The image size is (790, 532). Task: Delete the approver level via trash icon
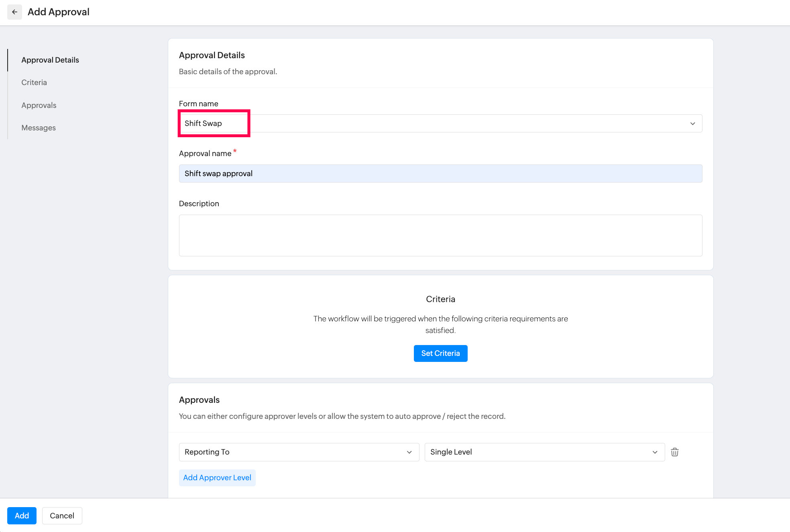point(674,452)
